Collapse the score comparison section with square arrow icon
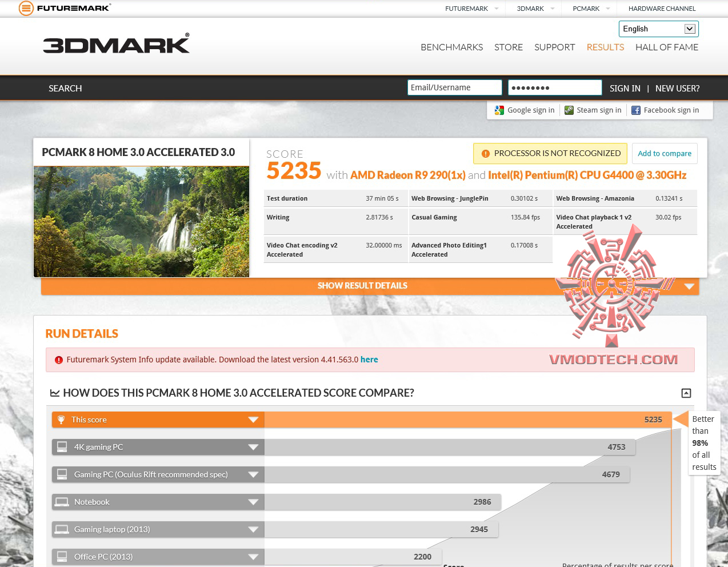 686,393
